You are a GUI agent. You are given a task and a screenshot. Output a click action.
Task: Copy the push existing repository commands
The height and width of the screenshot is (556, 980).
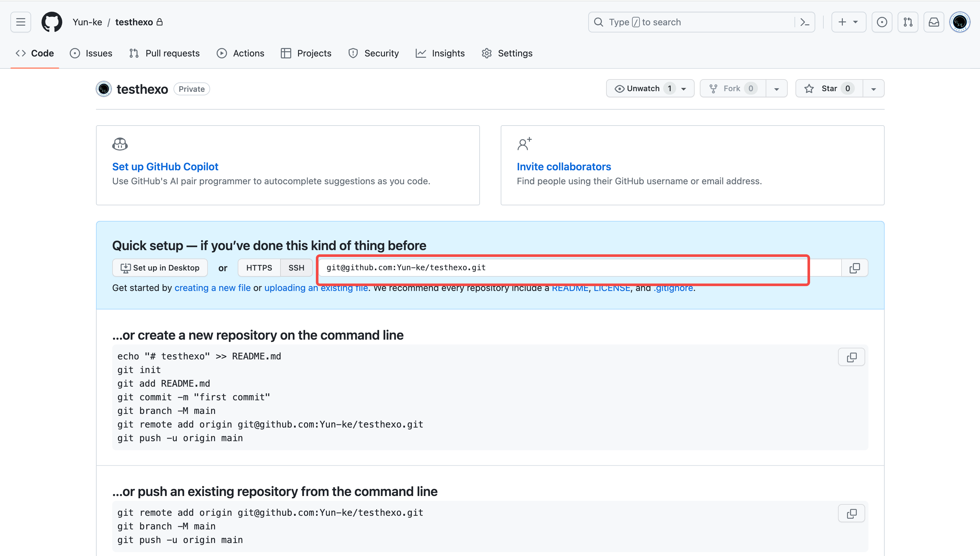click(851, 514)
